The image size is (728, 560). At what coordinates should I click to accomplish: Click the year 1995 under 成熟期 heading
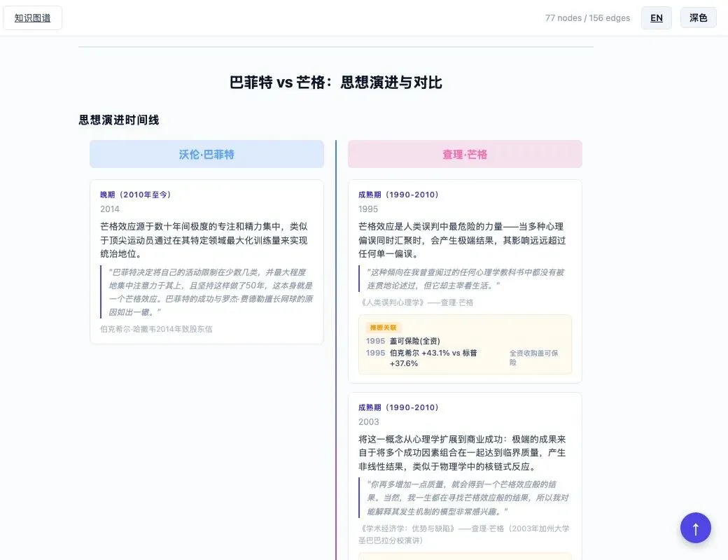click(368, 209)
